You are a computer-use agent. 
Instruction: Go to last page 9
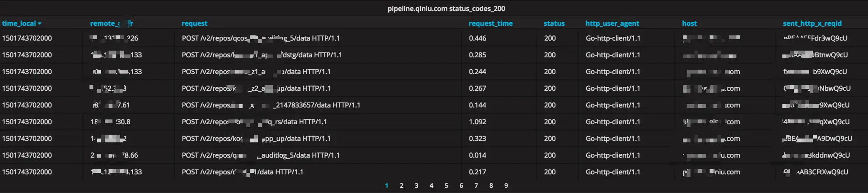pyautogui.click(x=506, y=186)
